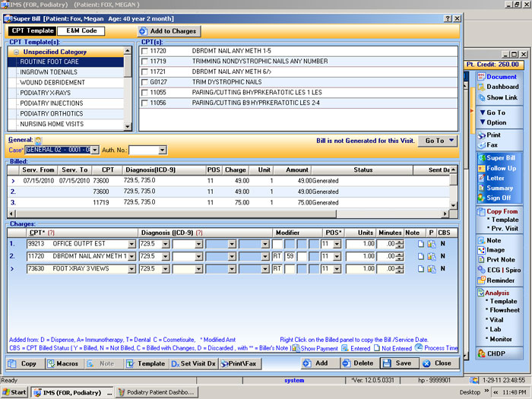Screen dimensions: 532x399
Task: Open CHDP in sidebar
Action: pyautogui.click(x=492, y=353)
